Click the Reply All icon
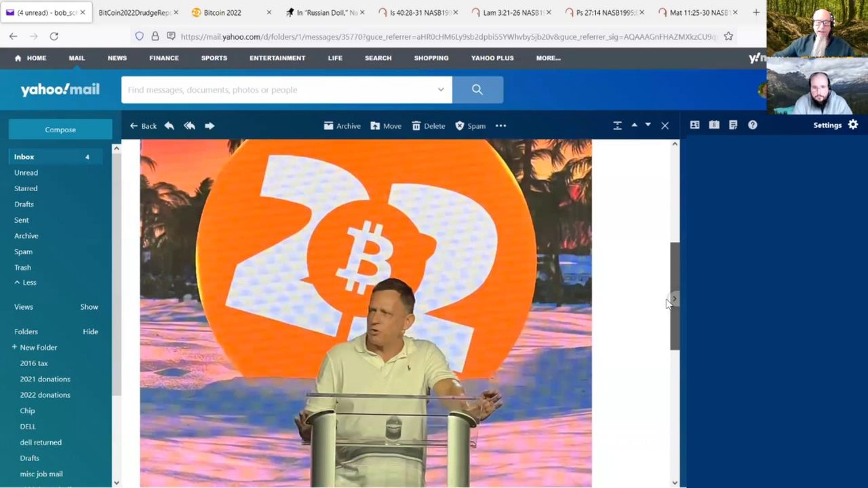The width and height of the screenshot is (868, 488). (x=189, y=126)
